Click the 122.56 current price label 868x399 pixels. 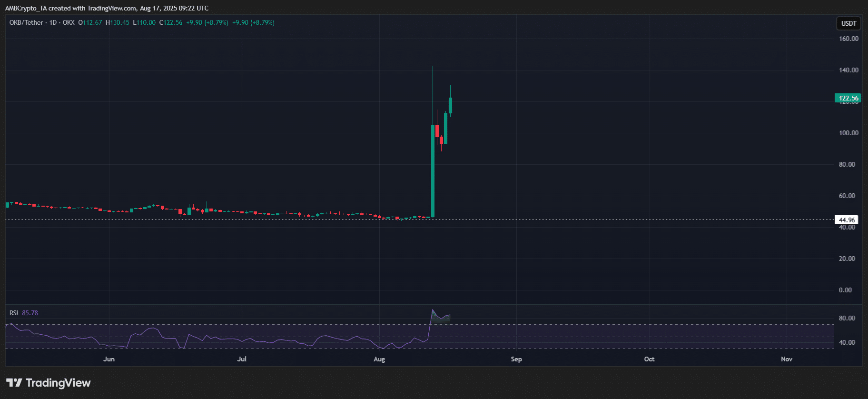[x=848, y=98]
